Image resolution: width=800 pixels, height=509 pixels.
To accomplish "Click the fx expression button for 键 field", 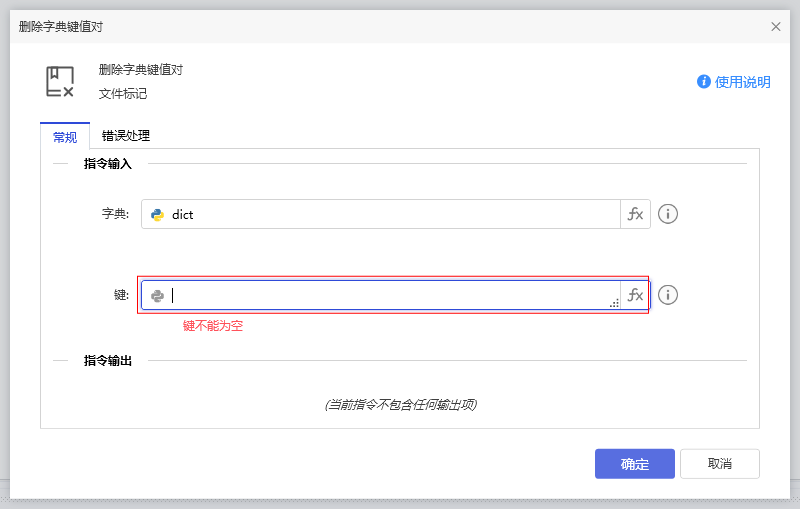I will pyautogui.click(x=635, y=295).
